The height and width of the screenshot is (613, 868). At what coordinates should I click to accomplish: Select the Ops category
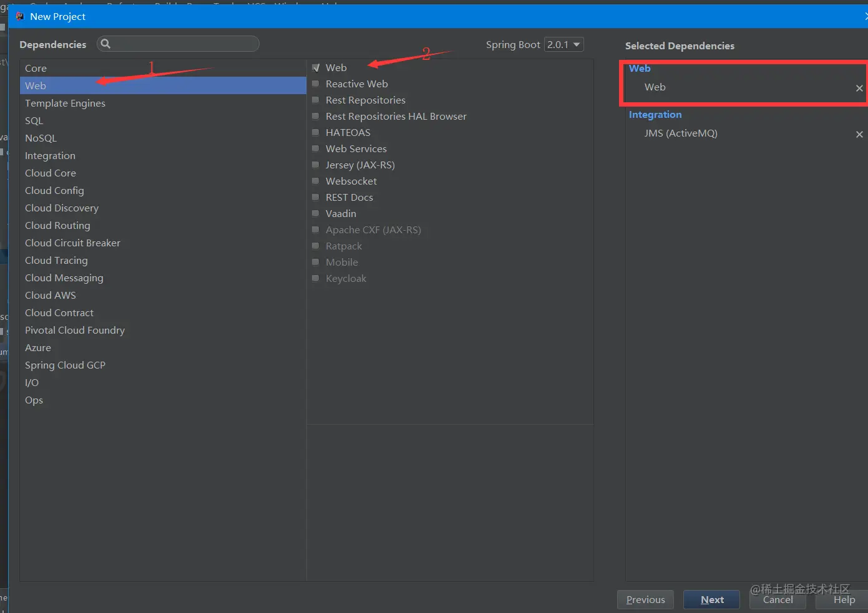point(163,400)
